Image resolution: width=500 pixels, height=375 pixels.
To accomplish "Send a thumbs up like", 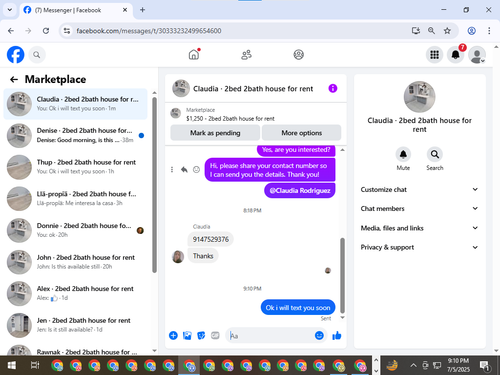I will click(337, 335).
